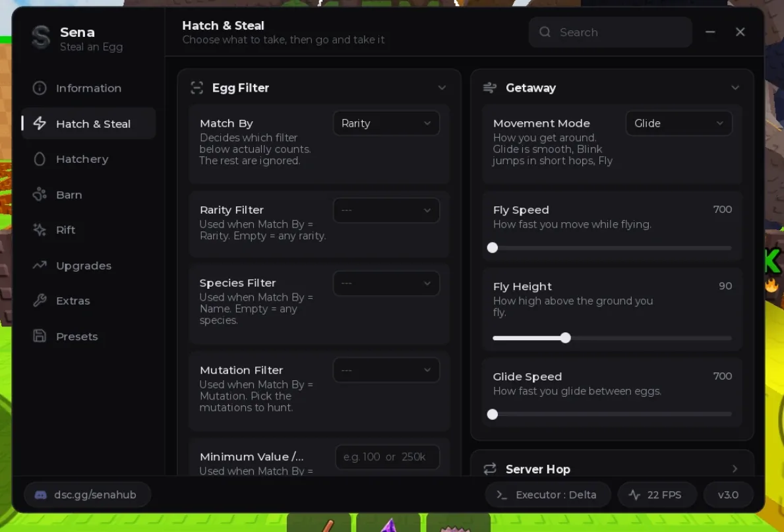Click the Minimum Value input field
Viewport: 784px width, 532px height.
click(388, 457)
